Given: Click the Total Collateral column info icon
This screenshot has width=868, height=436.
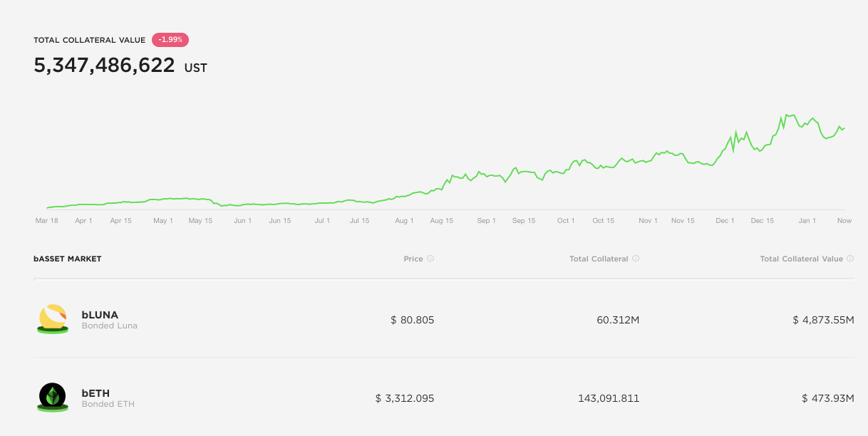Looking at the screenshot, I should click(x=636, y=259).
